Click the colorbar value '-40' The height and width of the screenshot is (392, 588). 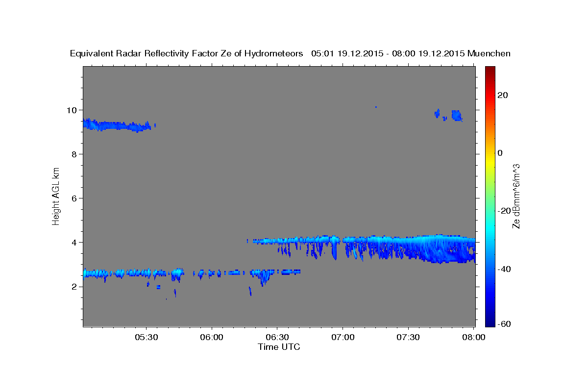[503, 269]
